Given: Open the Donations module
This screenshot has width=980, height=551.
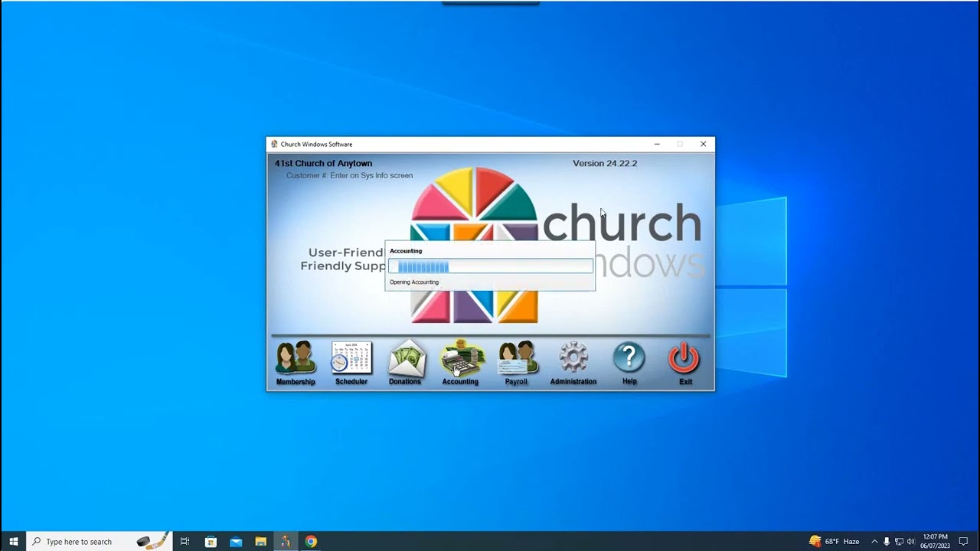Looking at the screenshot, I should [x=405, y=363].
